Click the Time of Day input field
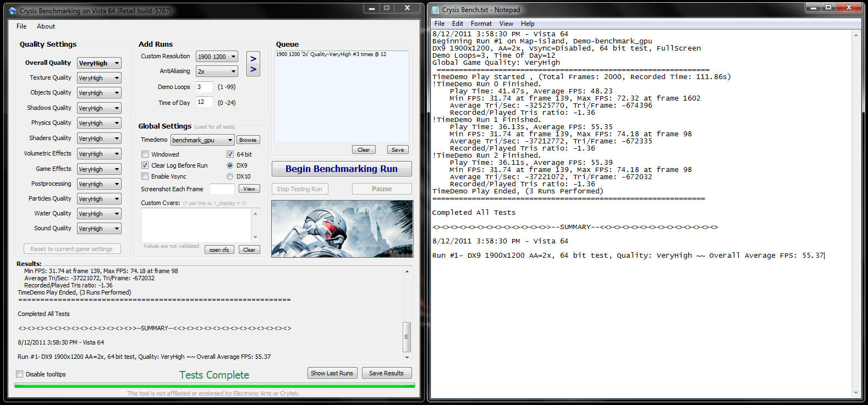868x405 pixels. [204, 102]
